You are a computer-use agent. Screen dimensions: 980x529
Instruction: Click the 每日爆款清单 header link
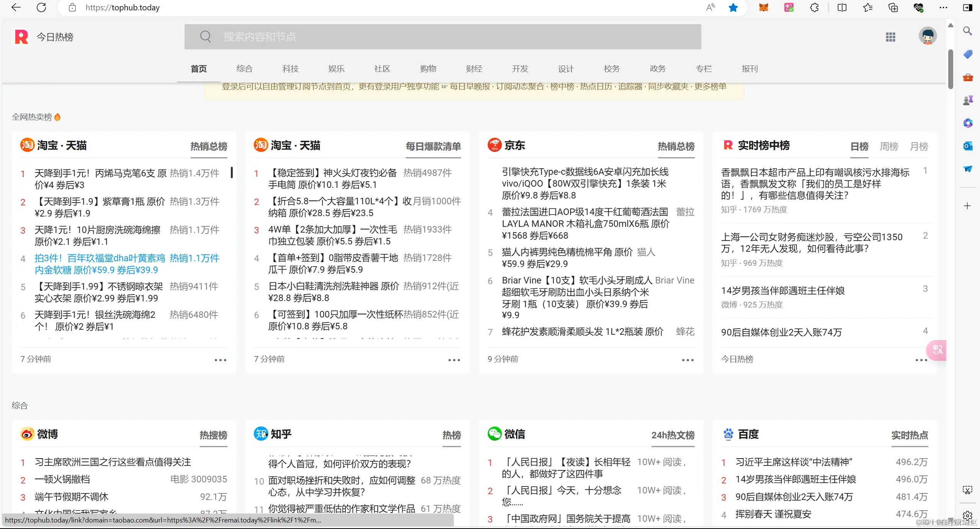coord(433,146)
